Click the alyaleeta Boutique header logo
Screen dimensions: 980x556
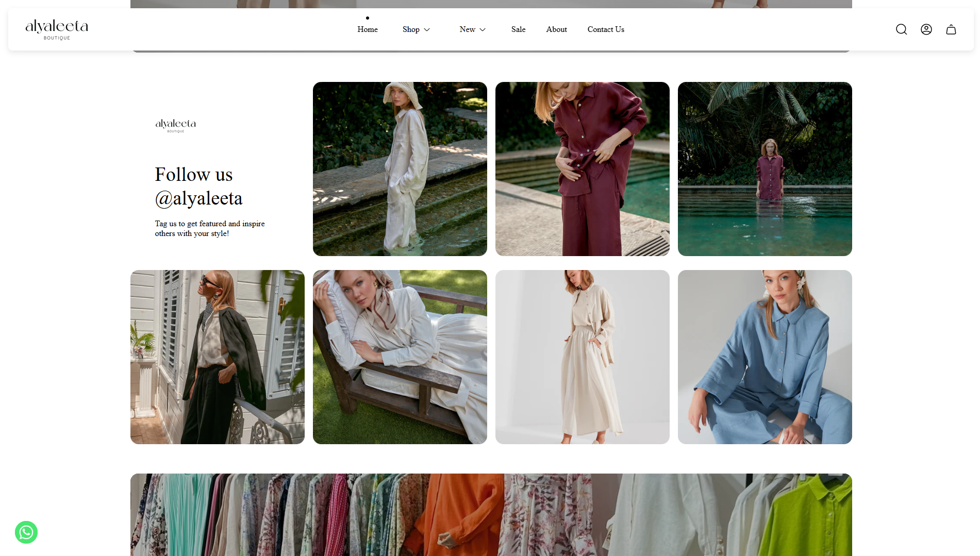click(57, 29)
